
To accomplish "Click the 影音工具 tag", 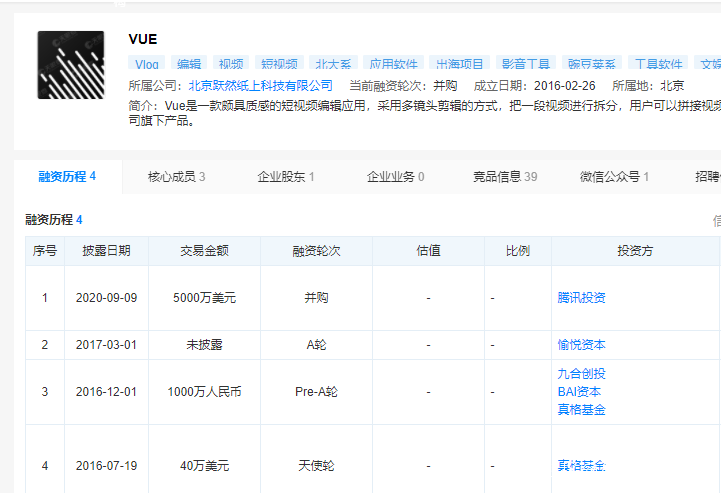I will 526,63.
